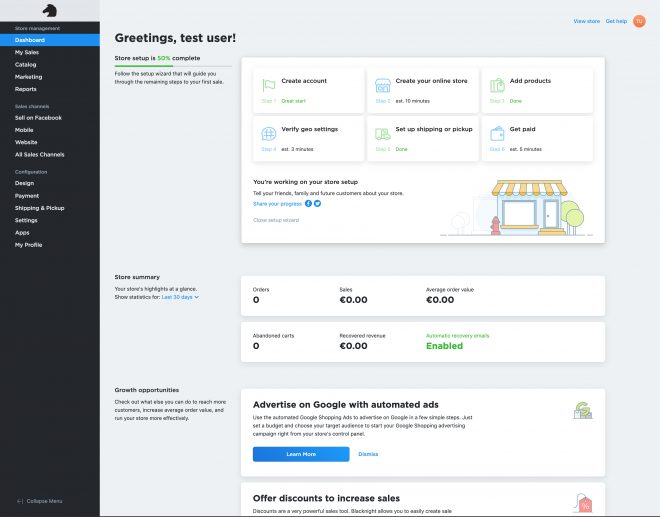Click the Enabled recovery emails status
The image size is (660, 517).
444,346
